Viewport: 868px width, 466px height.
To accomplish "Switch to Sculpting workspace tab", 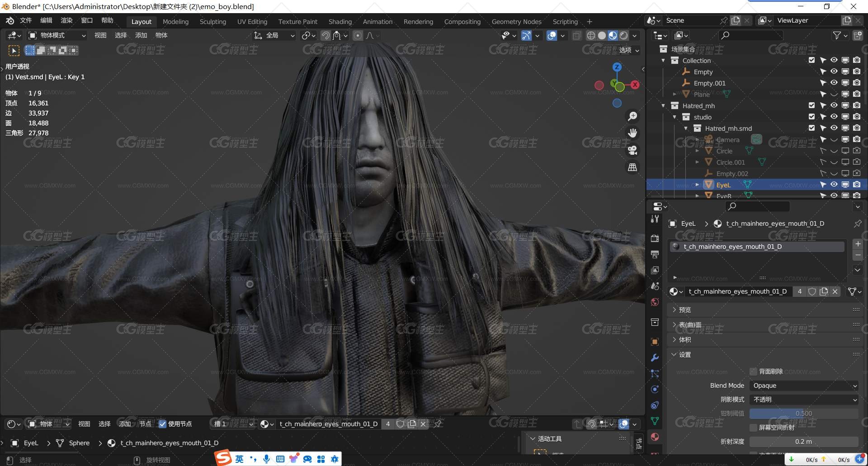I will click(x=213, y=22).
